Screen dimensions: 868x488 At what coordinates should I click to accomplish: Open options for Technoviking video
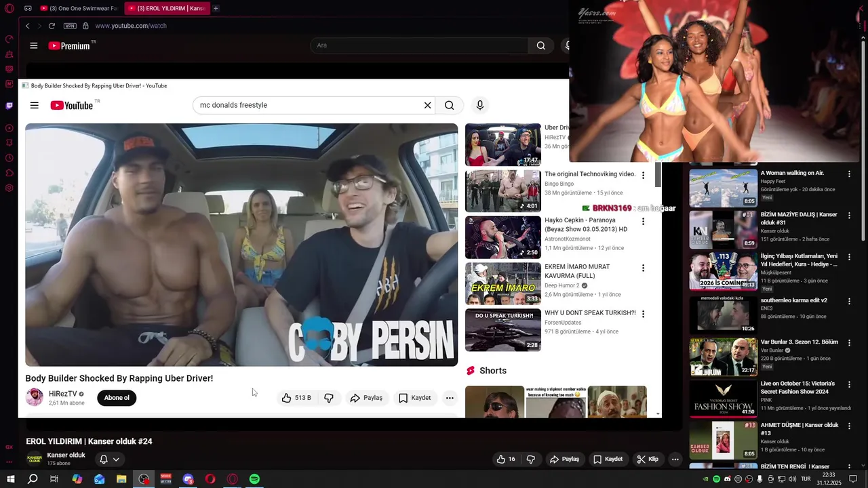coord(643,175)
